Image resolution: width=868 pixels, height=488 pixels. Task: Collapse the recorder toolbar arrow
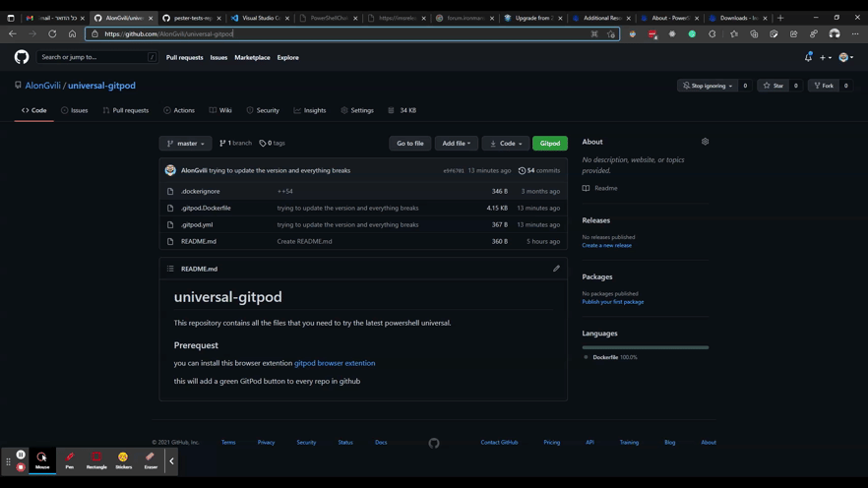[x=171, y=460]
